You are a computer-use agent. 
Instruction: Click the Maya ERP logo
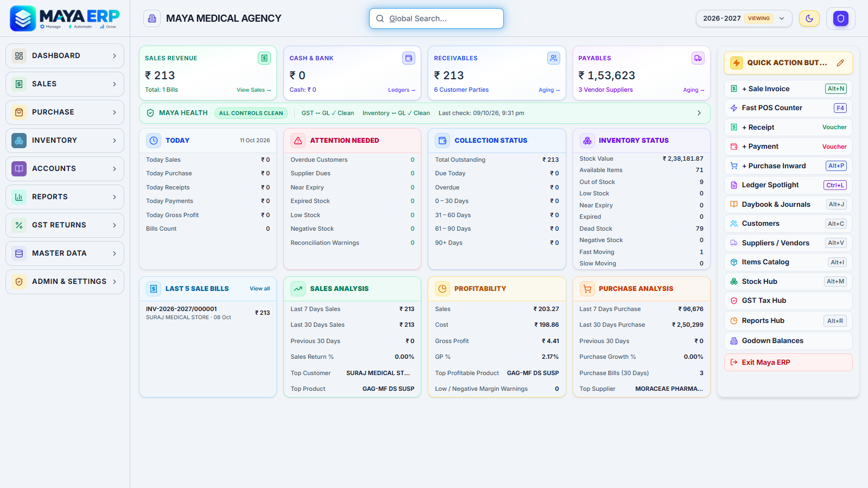65,18
